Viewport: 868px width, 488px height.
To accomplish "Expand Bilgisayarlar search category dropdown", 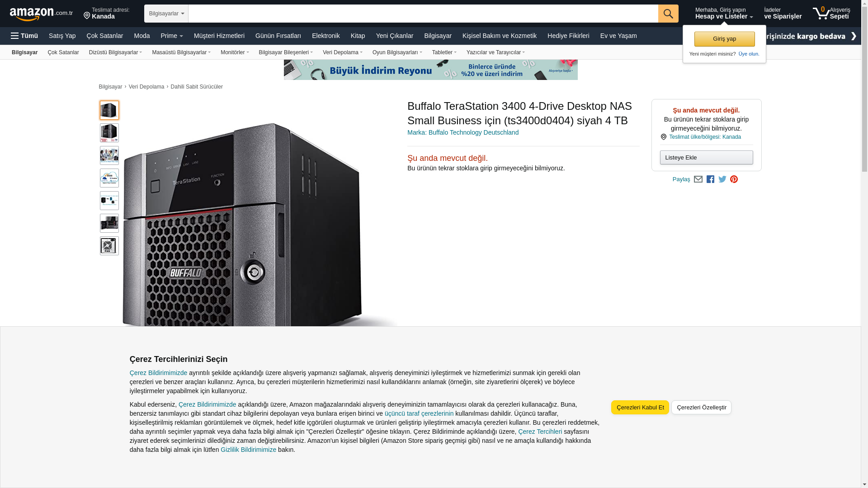I will click(166, 14).
